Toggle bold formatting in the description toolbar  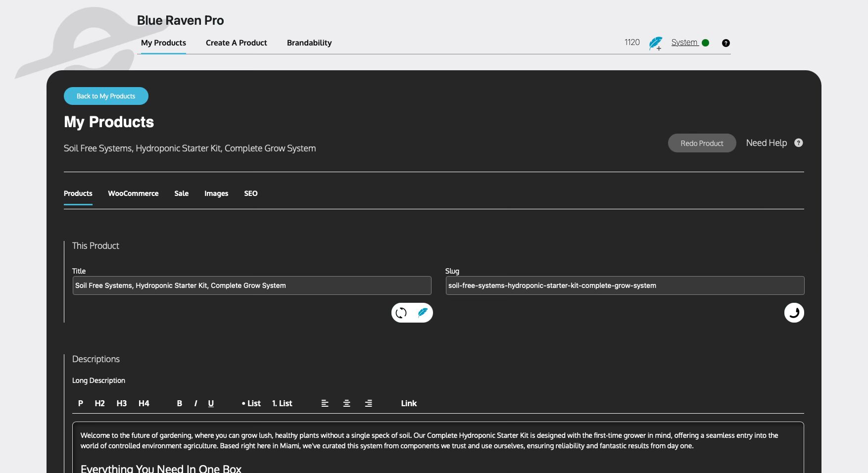point(179,403)
